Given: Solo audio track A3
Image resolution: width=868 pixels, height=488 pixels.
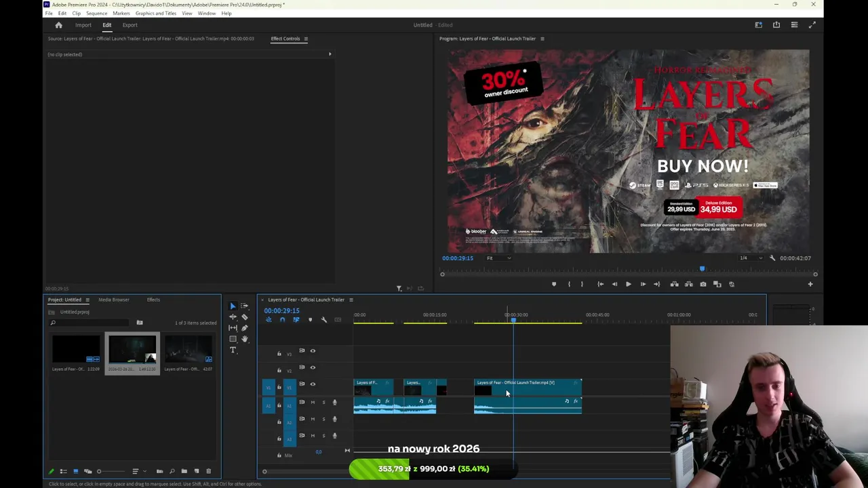Looking at the screenshot, I should 323,436.
